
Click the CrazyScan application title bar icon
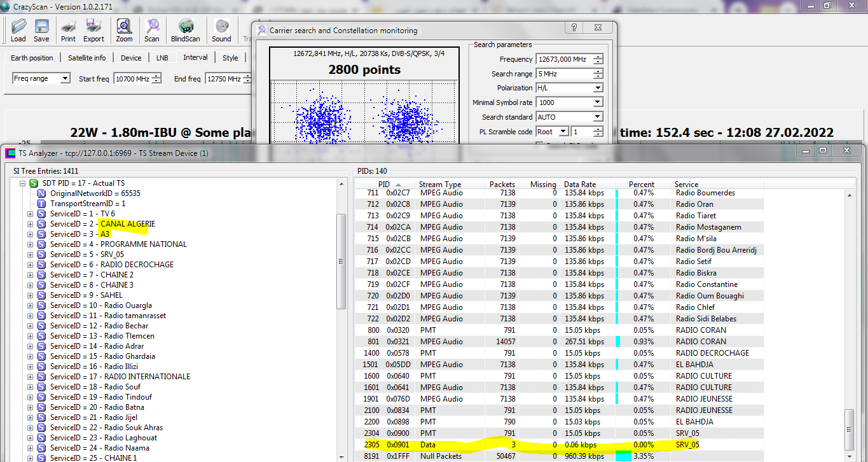6,6
